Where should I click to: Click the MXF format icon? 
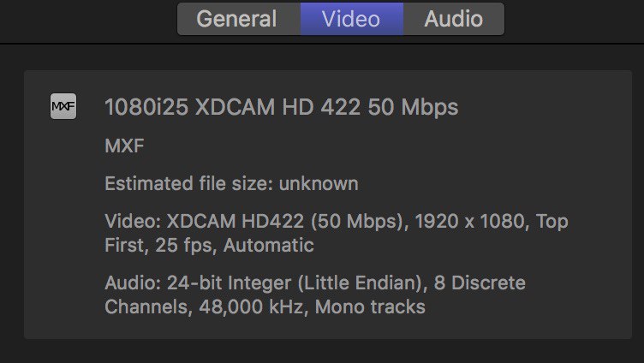point(63,106)
